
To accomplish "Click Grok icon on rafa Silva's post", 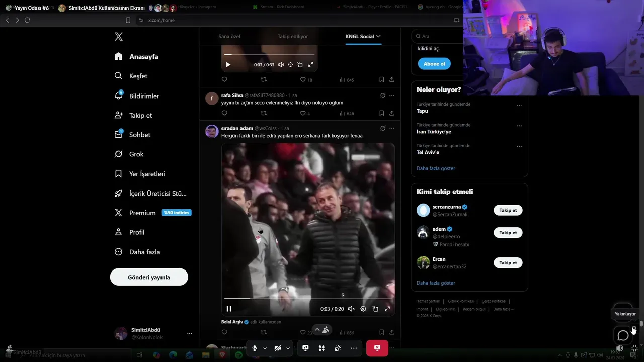I will pyautogui.click(x=383, y=95).
